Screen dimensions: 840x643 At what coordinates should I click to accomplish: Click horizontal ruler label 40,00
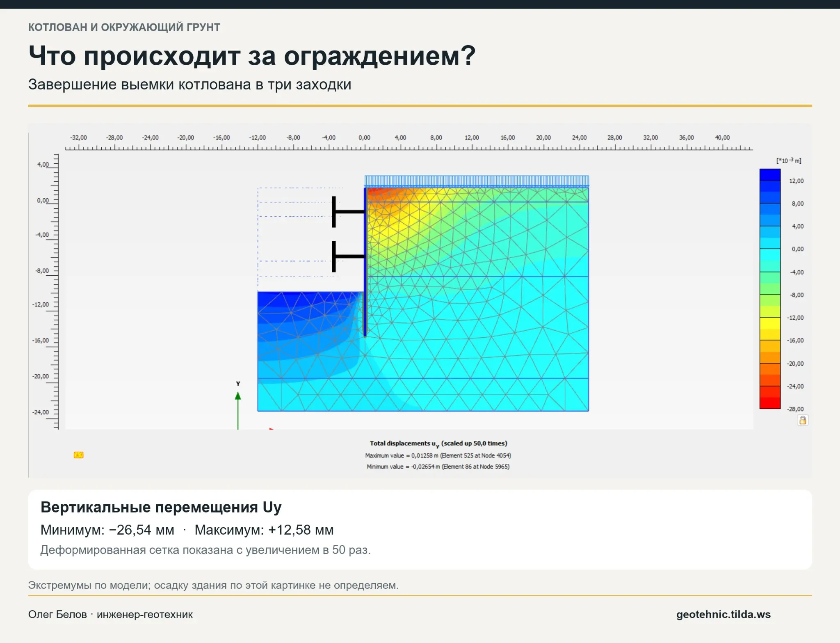click(722, 137)
